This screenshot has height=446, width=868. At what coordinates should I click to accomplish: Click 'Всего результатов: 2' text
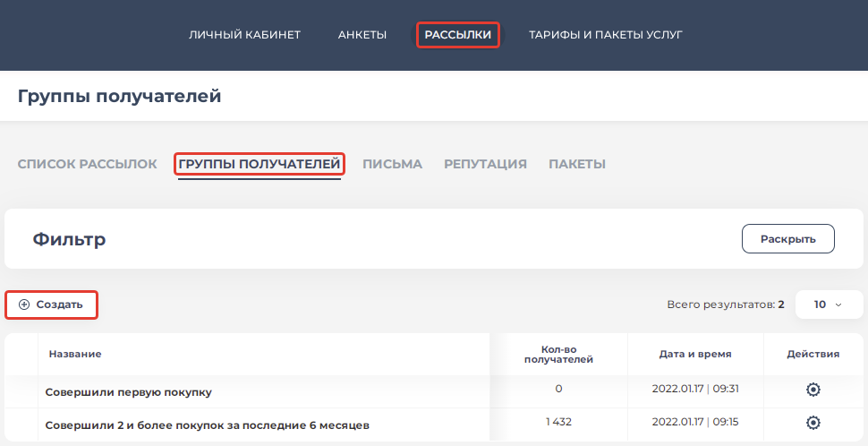(x=725, y=304)
